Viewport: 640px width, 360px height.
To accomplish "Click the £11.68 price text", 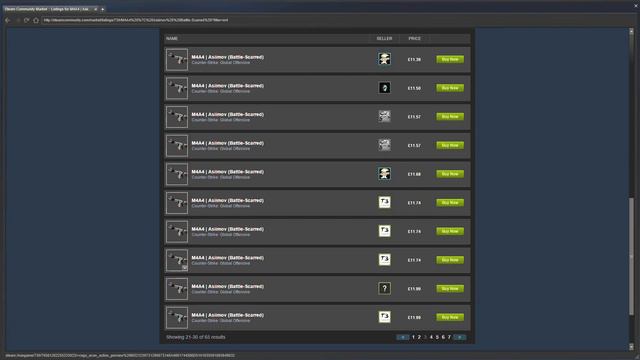I will coord(414,174).
